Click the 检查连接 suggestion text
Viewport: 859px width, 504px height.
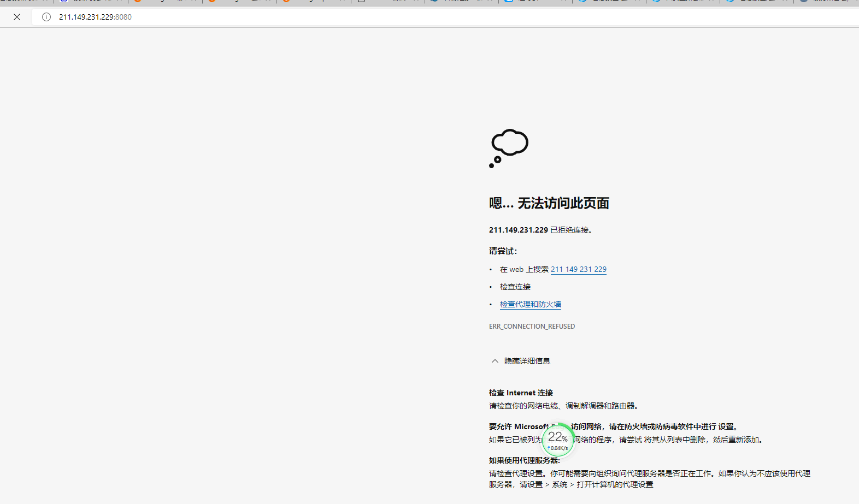pos(515,287)
